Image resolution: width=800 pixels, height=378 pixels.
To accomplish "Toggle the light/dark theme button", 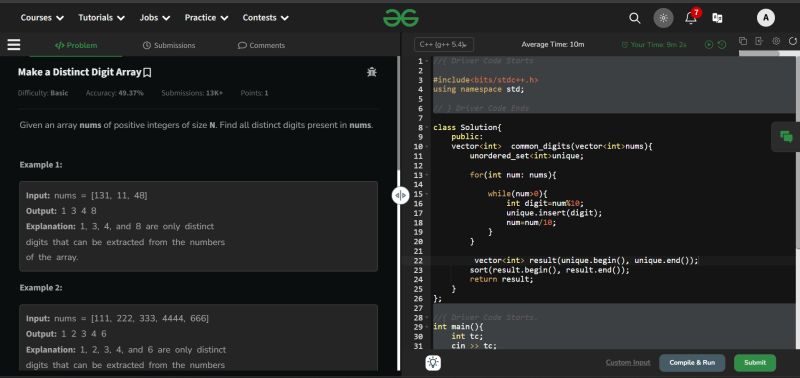I will (x=663, y=18).
